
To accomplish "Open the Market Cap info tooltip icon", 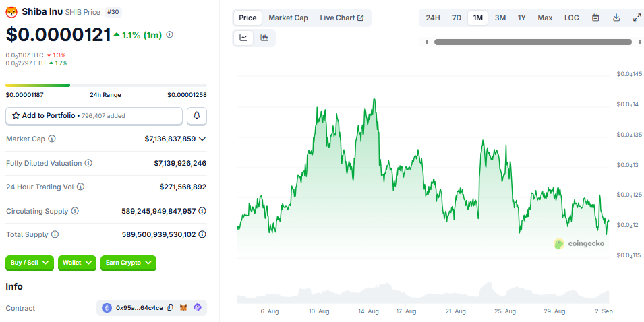I will (x=52, y=139).
